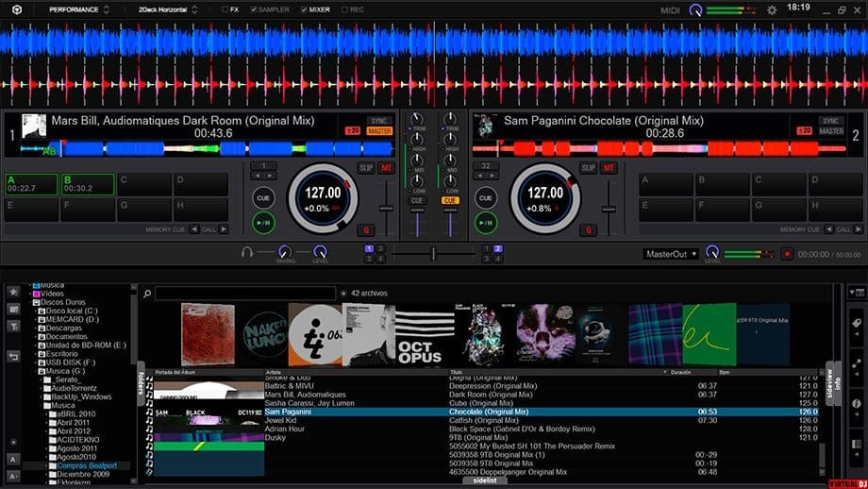This screenshot has height=489, width=868.
Task: Uncheck the SAMPLER checkbox
Action: (253, 9)
